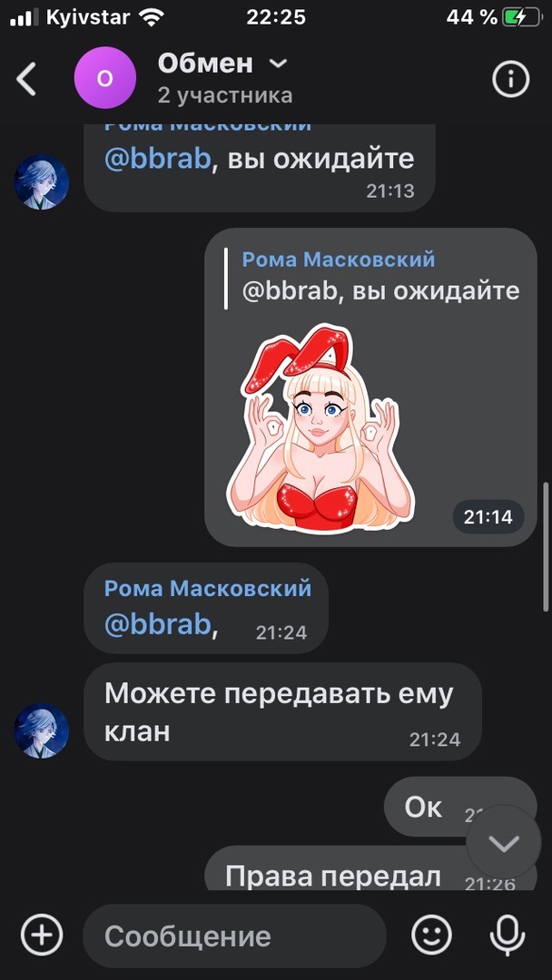Tap the battery icon in status bar
Viewport: 552px width, 980px height.
pos(522,18)
